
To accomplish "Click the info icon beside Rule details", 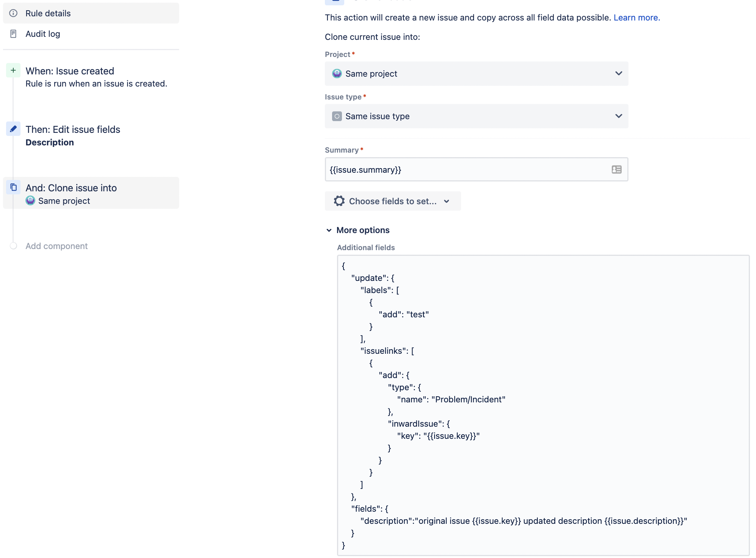I will click(14, 13).
